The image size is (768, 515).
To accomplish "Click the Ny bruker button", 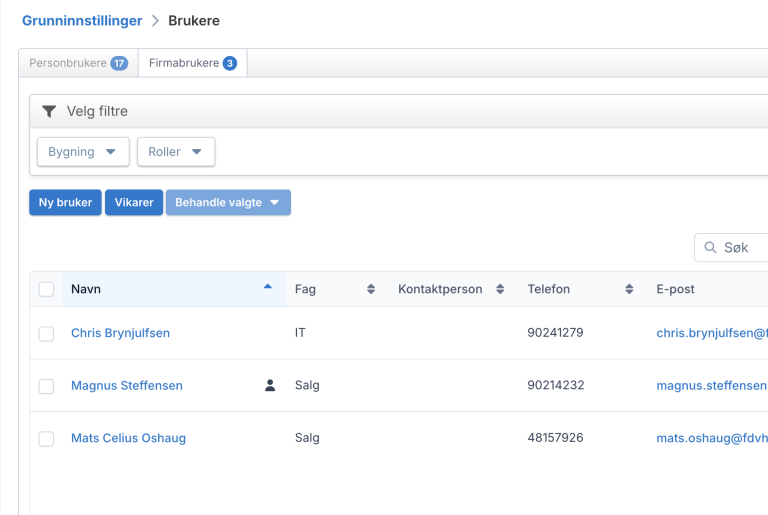I will click(x=65, y=202).
